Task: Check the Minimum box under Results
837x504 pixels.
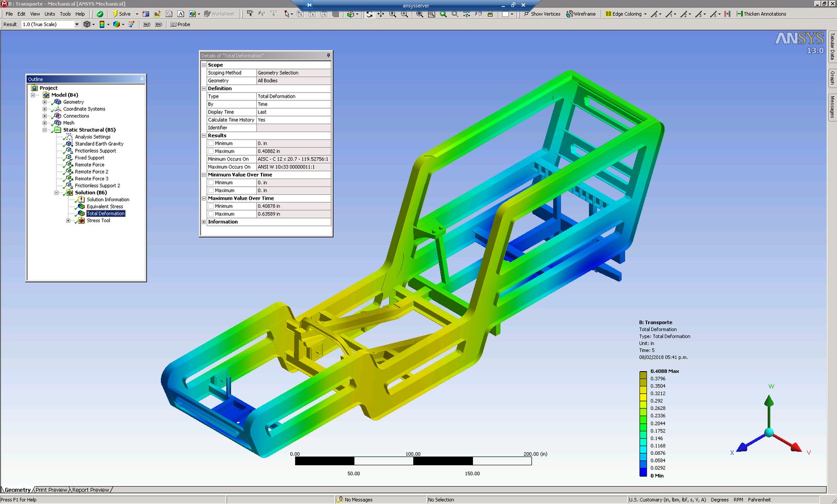Action: 211,143
